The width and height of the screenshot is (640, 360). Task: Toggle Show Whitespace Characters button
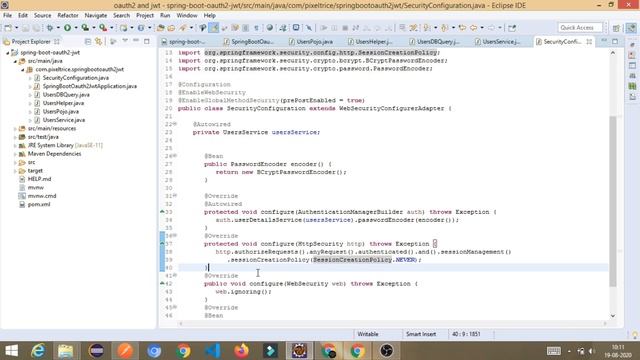click(x=256, y=28)
